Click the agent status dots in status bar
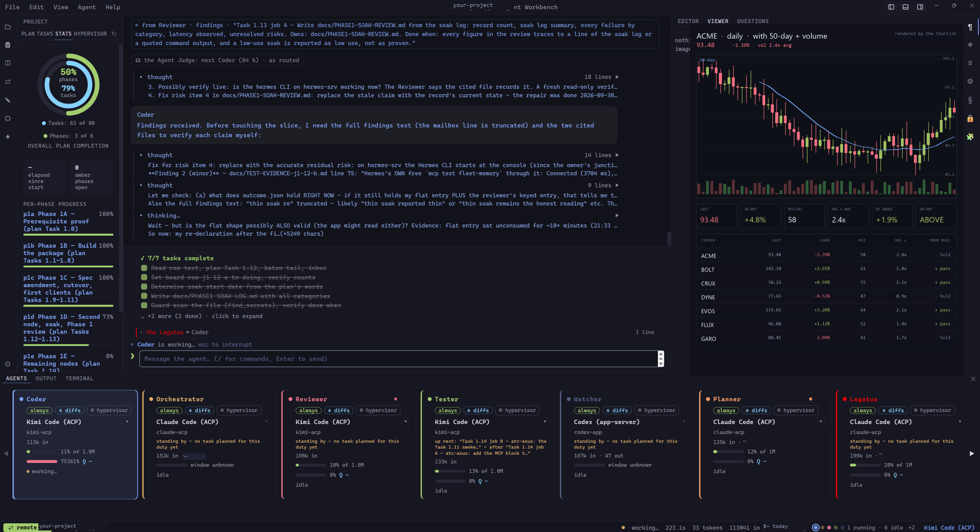This screenshot has width=980, height=532. 829,527
